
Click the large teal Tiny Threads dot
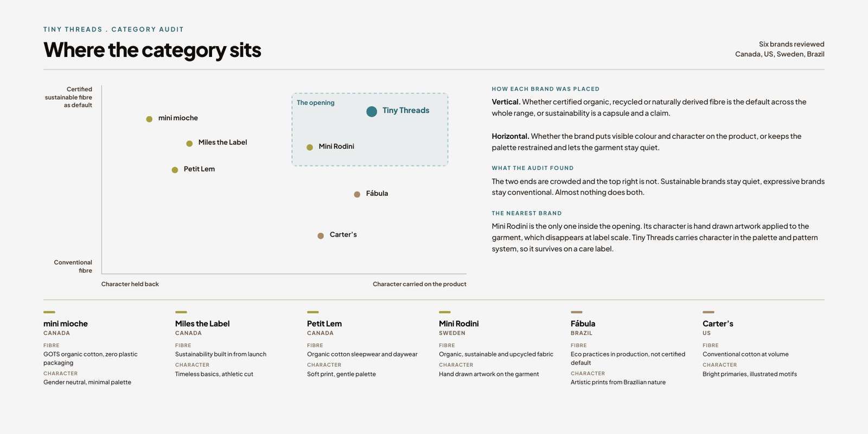coord(372,112)
